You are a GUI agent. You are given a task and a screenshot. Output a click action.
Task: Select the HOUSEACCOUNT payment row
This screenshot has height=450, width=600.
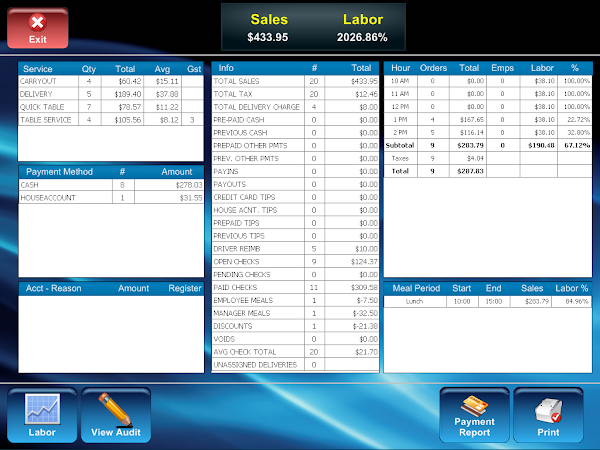coord(111,198)
